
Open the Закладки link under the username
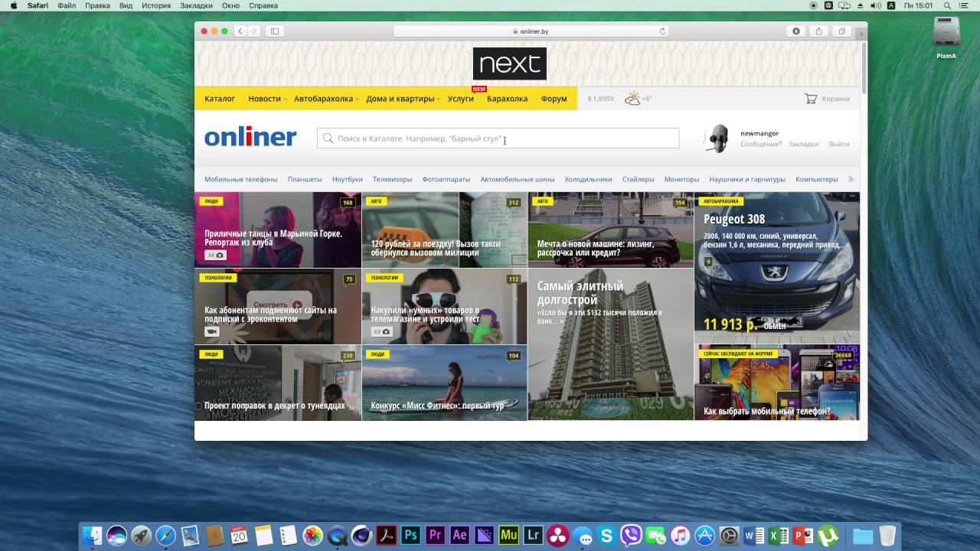(x=803, y=144)
